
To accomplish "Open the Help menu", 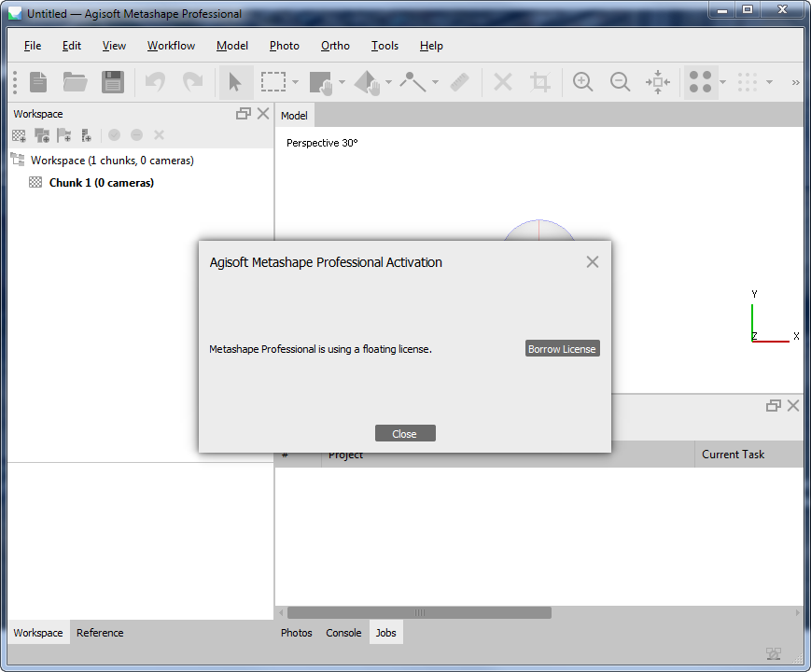I will (431, 46).
